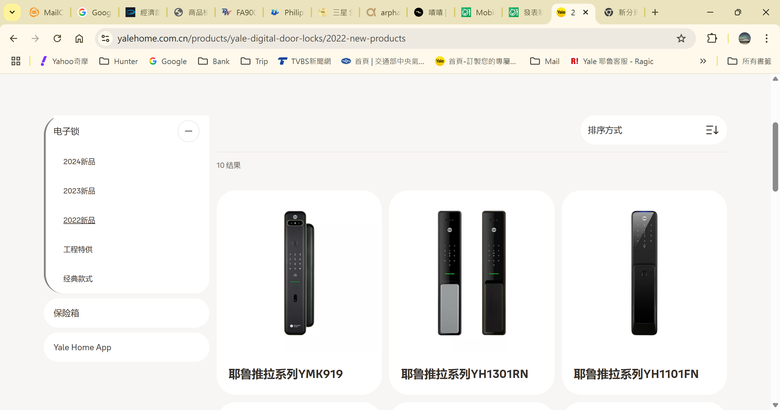
Task: Switch to the Goog browser tab
Action: [95, 12]
